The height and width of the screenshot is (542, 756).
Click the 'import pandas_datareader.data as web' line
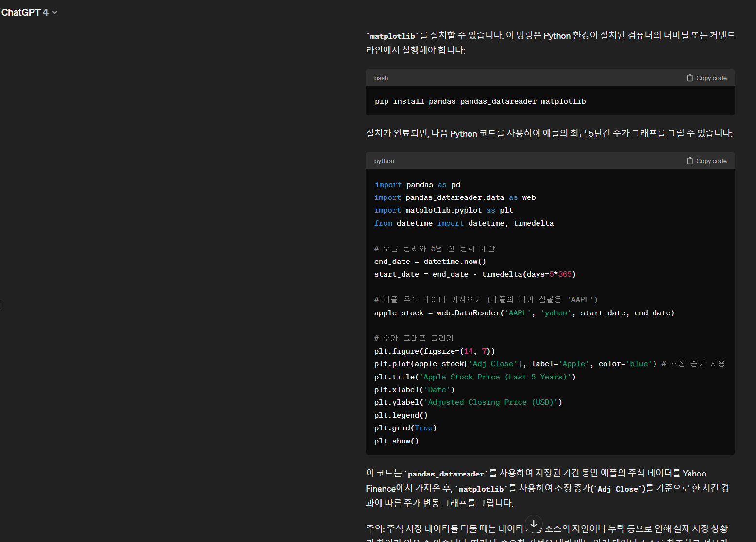[x=455, y=197]
